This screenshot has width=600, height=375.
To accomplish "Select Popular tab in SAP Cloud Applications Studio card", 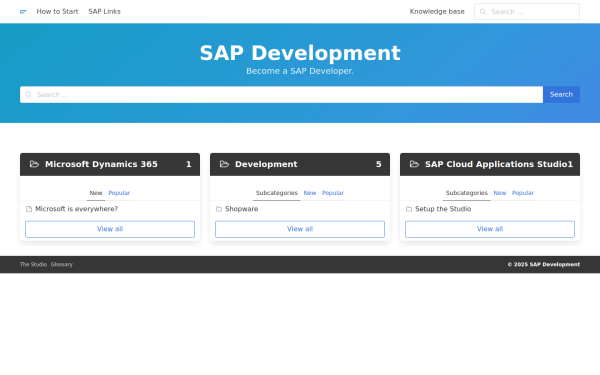I will pyautogui.click(x=523, y=193).
